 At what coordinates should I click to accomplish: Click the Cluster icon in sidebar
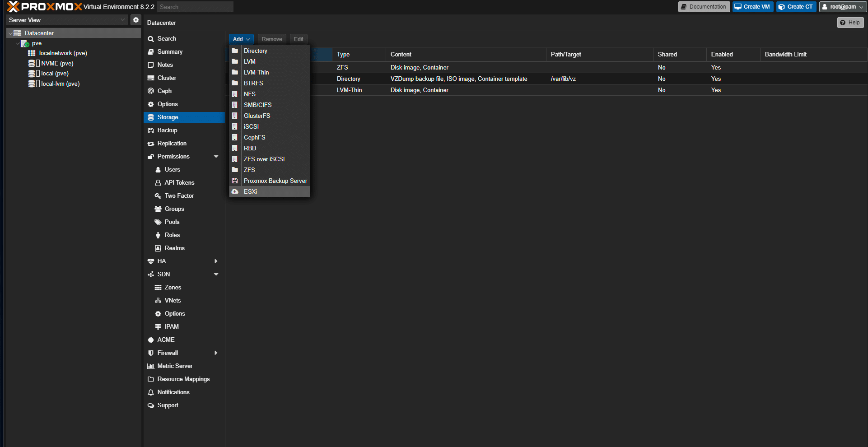151,78
